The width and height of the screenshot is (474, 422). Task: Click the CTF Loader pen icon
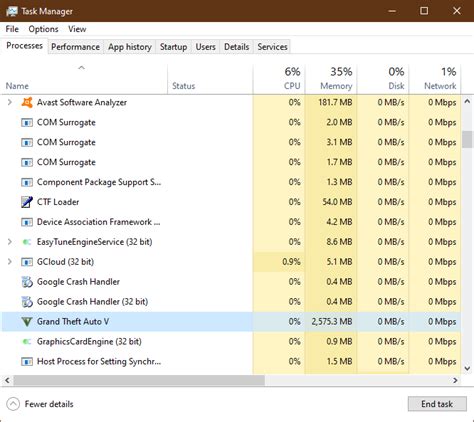[27, 202]
